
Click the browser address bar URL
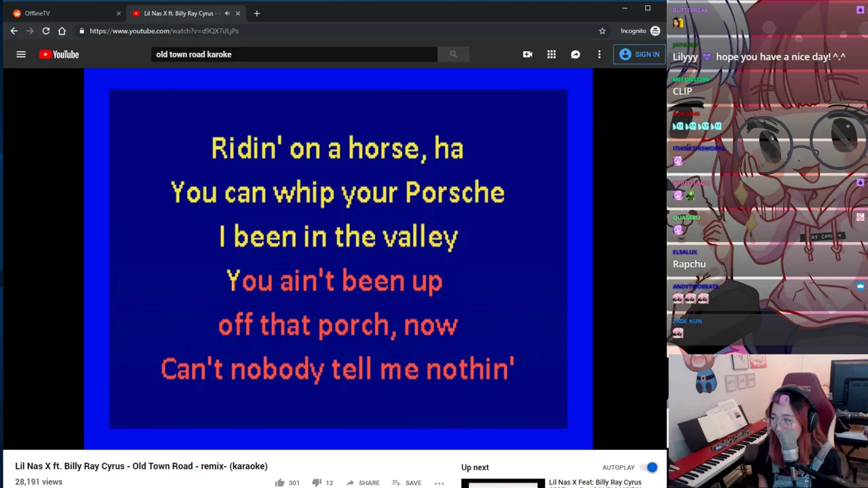(164, 30)
